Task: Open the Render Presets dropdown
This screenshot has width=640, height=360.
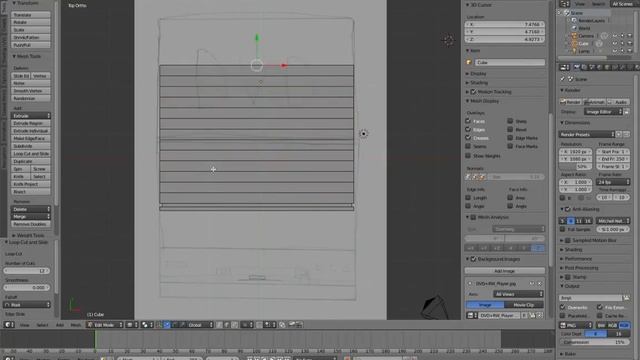Action: [x=587, y=134]
